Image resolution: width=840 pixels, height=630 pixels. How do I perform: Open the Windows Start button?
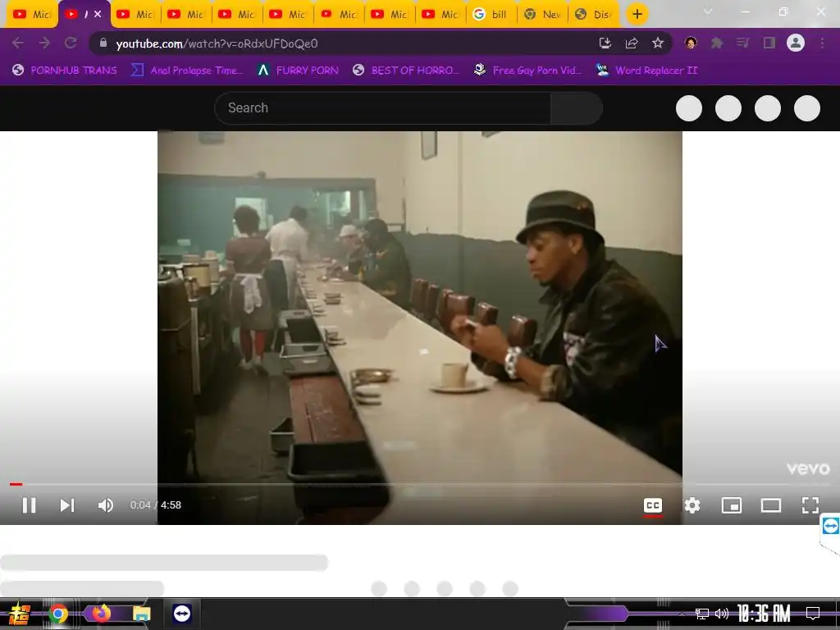[x=20, y=614]
